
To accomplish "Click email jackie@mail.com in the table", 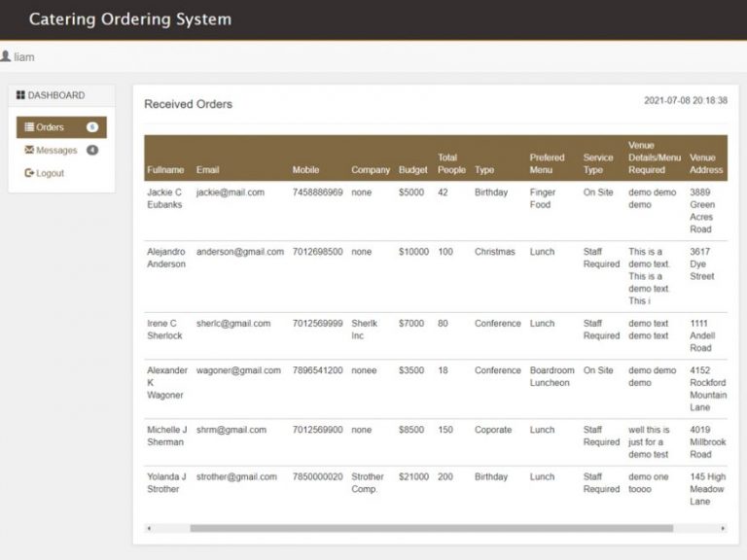I will [x=231, y=192].
